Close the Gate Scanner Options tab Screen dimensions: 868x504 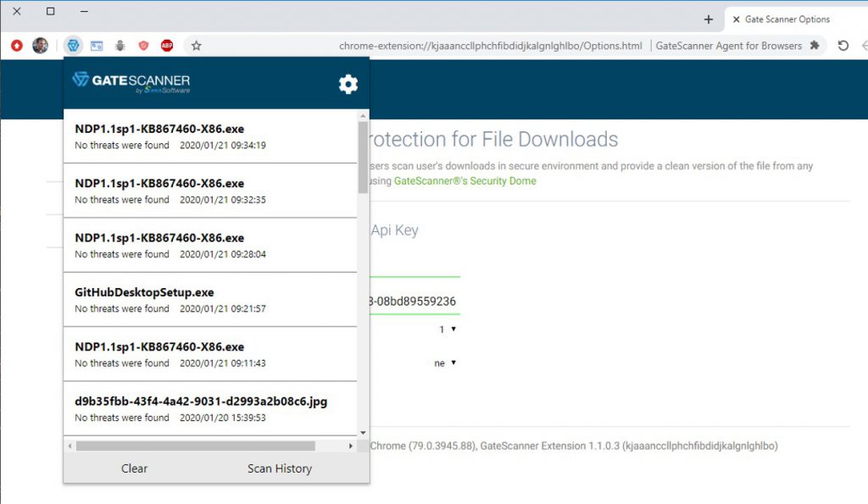point(737,19)
